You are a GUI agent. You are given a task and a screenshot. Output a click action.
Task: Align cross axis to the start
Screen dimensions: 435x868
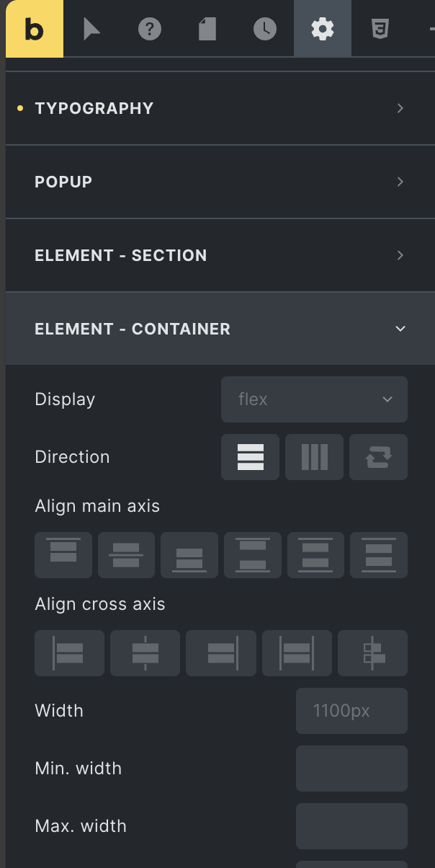click(x=69, y=653)
